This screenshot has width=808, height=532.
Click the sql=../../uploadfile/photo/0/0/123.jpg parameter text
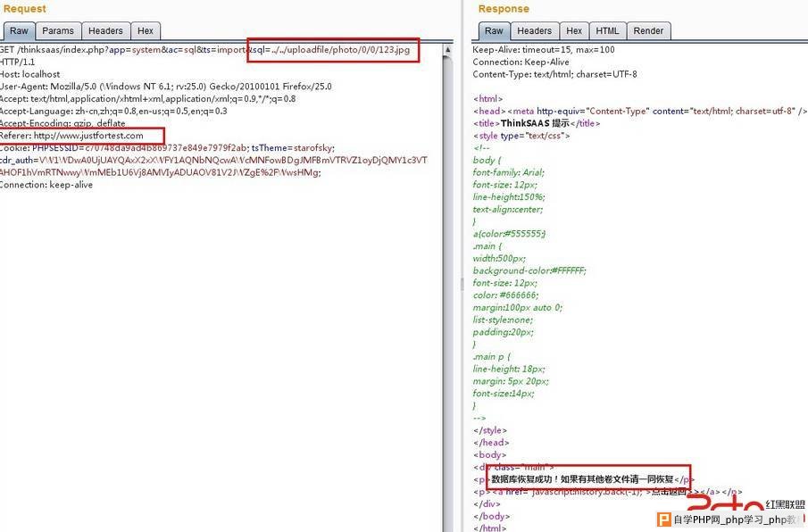tap(331, 50)
